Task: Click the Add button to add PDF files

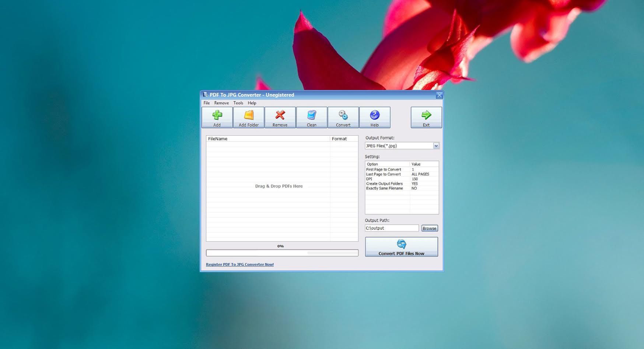Action: pos(217,117)
